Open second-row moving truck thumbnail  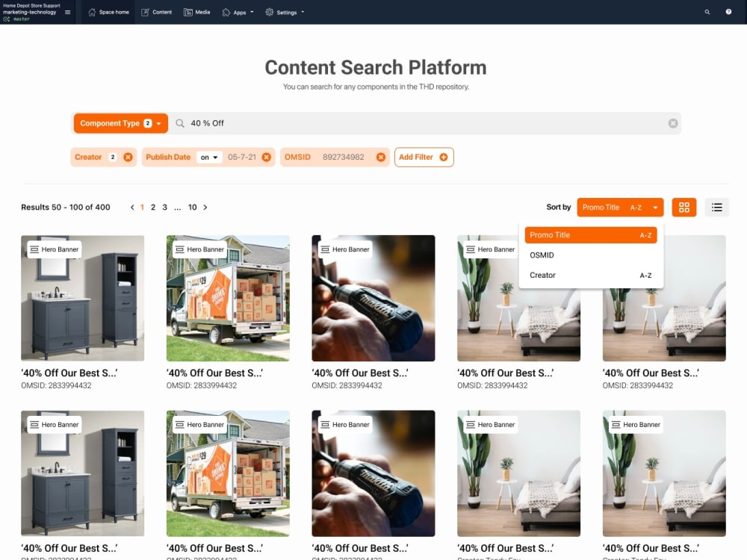click(x=228, y=473)
